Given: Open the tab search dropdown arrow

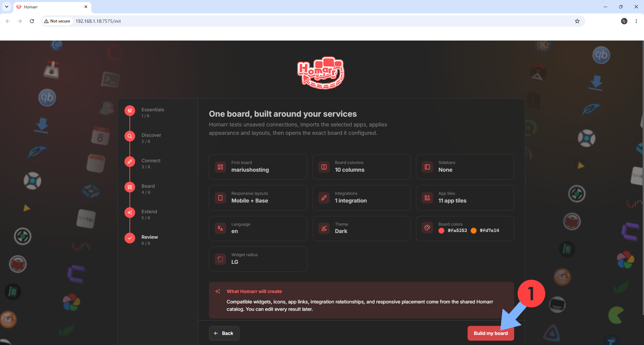Looking at the screenshot, I should point(7,7).
